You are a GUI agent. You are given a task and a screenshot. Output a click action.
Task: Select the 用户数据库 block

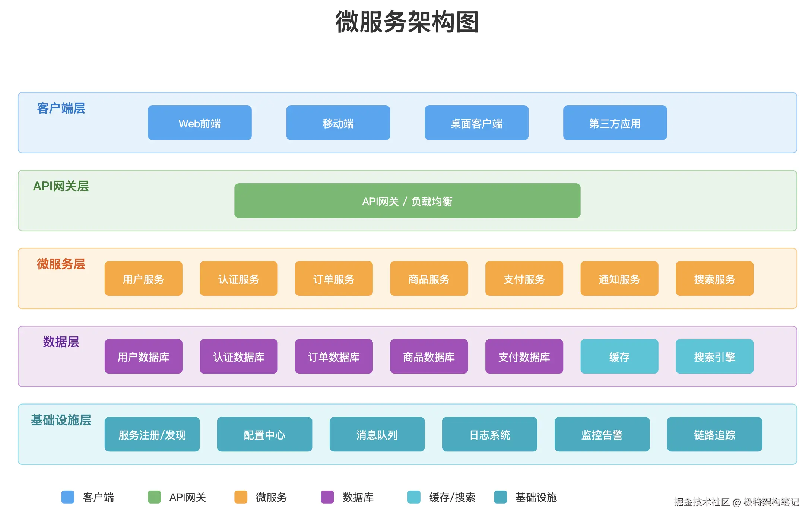click(143, 357)
